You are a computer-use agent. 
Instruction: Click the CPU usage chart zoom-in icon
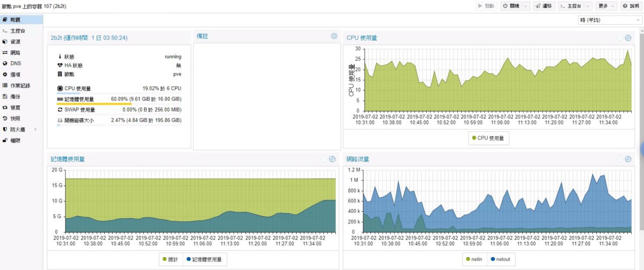click(x=628, y=38)
